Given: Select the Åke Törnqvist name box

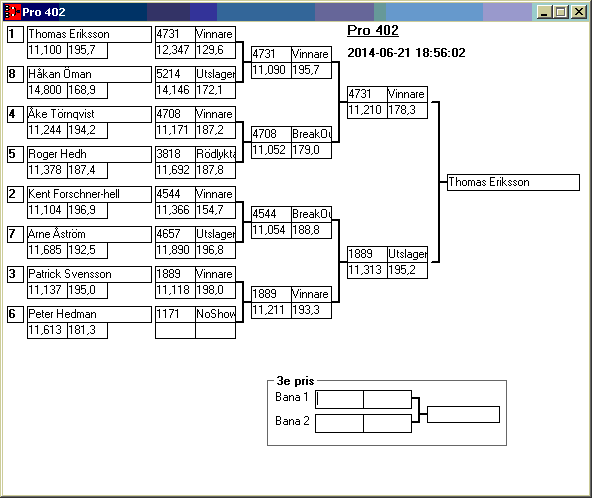Looking at the screenshot, I should 89,114.
